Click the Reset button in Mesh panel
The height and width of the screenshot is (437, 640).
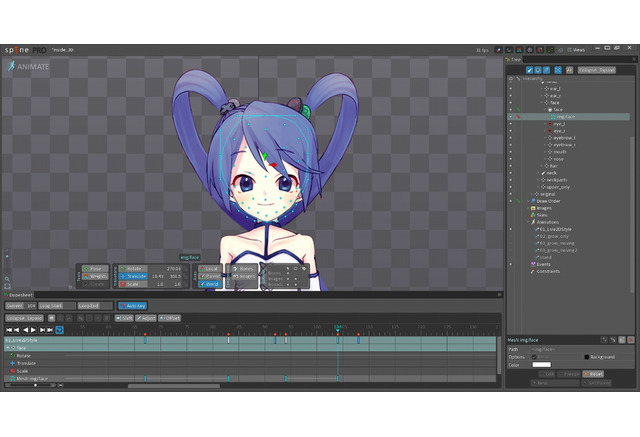[593, 374]
